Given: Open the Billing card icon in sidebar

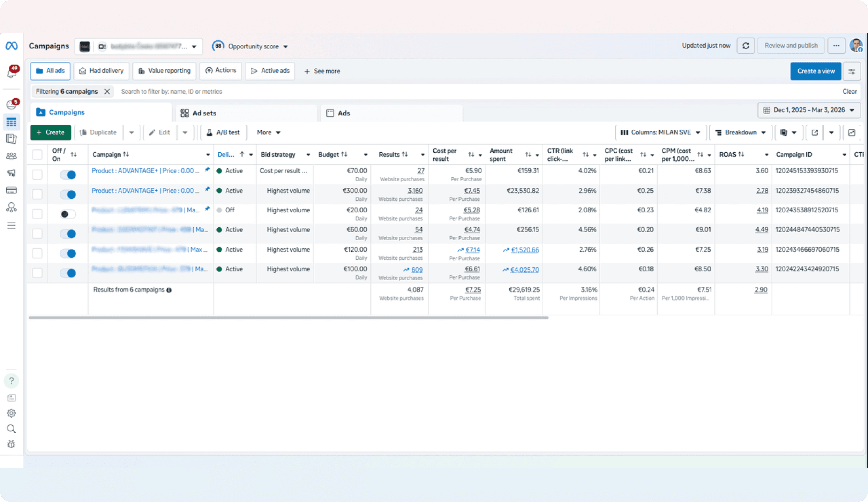Looking at the screenshot, I should (11, 190).
